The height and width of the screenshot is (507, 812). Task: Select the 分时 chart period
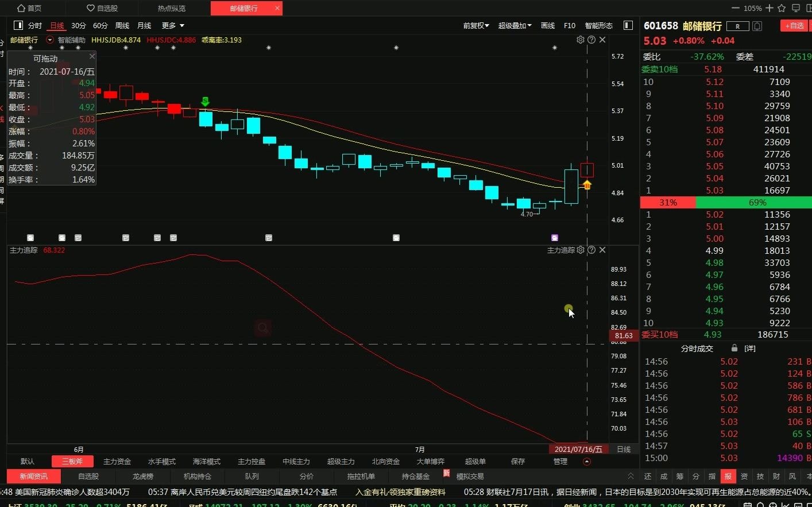35,25
